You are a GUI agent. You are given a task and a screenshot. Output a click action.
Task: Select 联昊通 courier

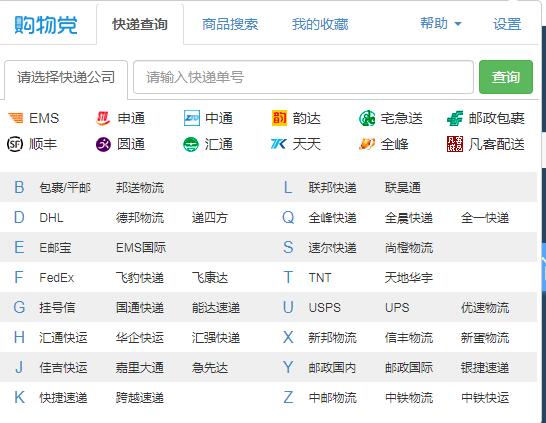[403, 188]
